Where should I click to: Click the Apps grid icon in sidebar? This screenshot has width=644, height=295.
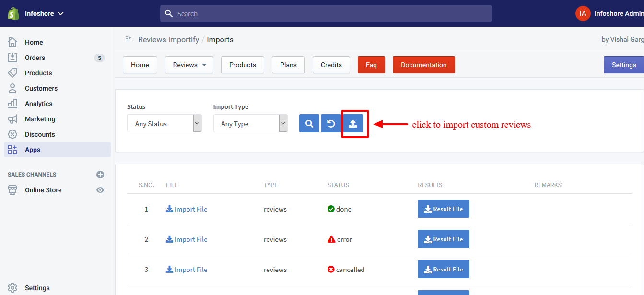pyautogui.click(x=12, y=150)
